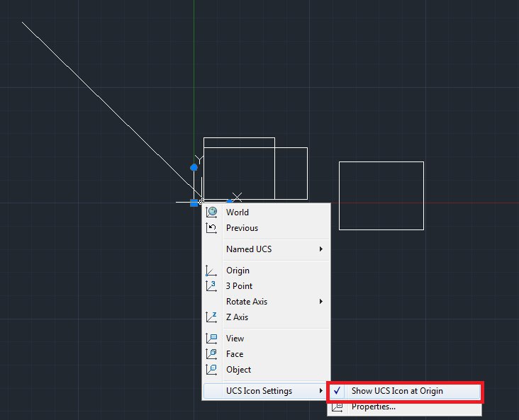Screen dimensions: 519x420
Task: Click the Origin UCS icon
Action: click(x=211, y=271)
